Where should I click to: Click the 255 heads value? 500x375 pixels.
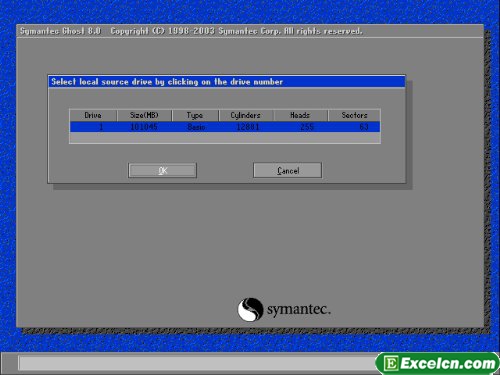[307, 127]
